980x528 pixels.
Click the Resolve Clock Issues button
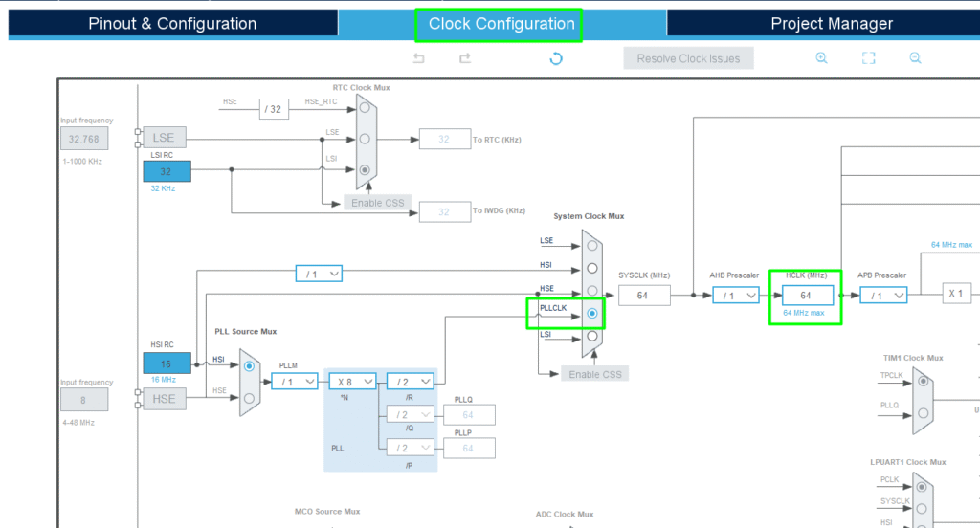(x=688, y=58)
